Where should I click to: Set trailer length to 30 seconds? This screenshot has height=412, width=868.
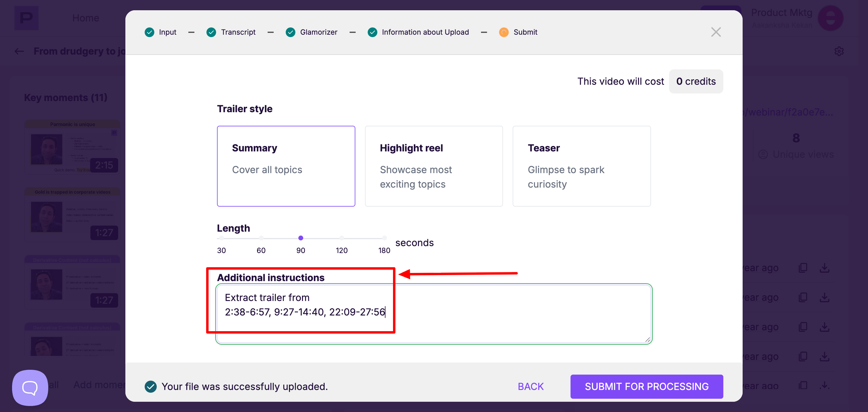click(221, 238)
